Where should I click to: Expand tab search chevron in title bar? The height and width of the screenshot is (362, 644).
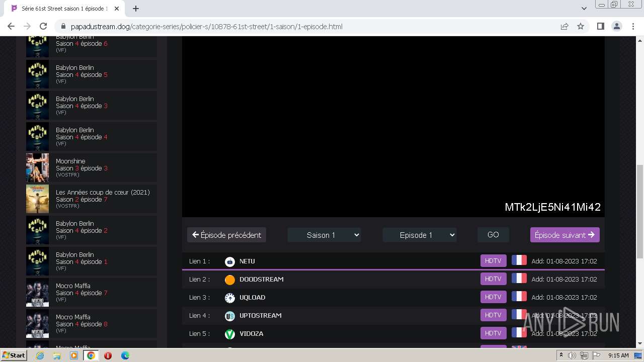point(584,9)
